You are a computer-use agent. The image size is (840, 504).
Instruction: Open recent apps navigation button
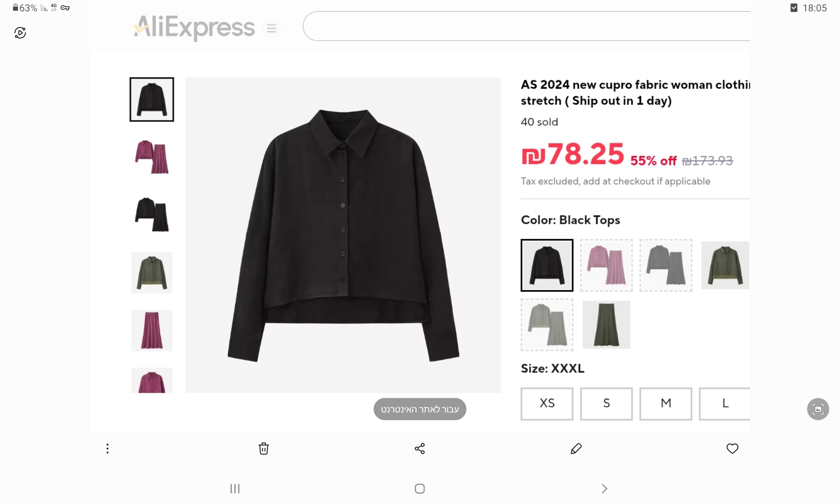click(235, 488)
